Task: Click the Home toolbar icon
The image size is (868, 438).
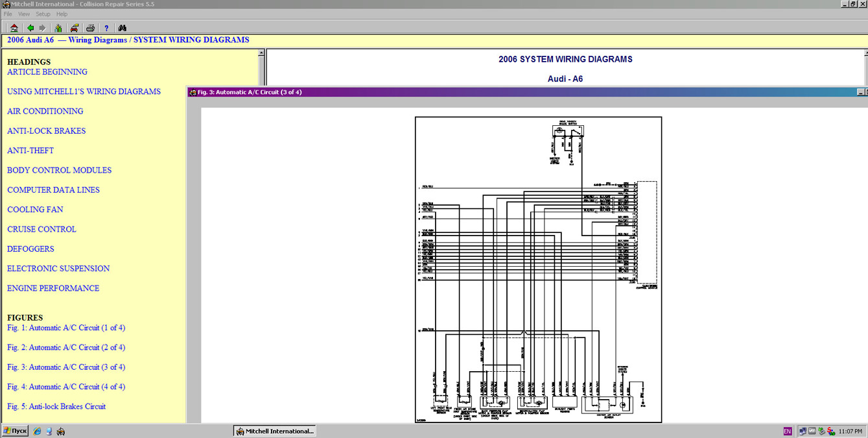Action: [x=14, y=28]
